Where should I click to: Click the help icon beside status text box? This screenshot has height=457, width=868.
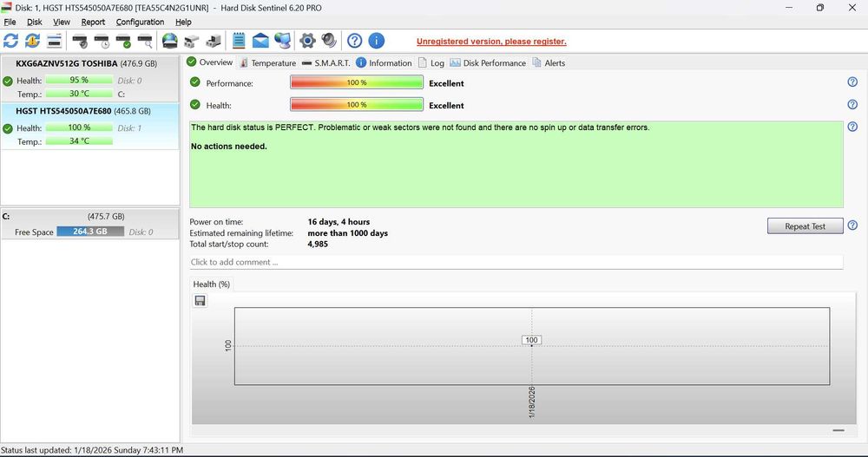(852, 127)
